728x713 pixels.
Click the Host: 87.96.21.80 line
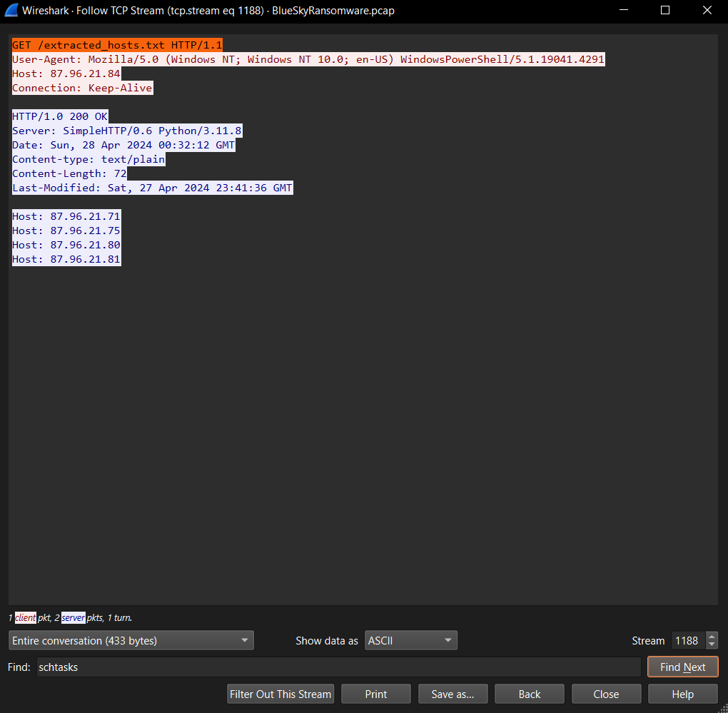click(66, 245)
